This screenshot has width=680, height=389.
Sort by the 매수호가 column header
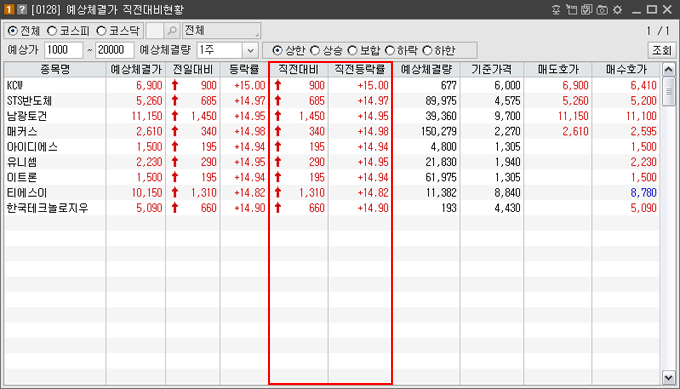[626, 69]
